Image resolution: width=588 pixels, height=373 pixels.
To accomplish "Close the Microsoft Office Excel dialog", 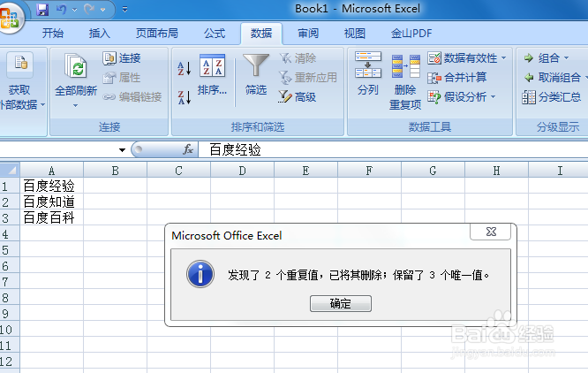I will (491, 232).
